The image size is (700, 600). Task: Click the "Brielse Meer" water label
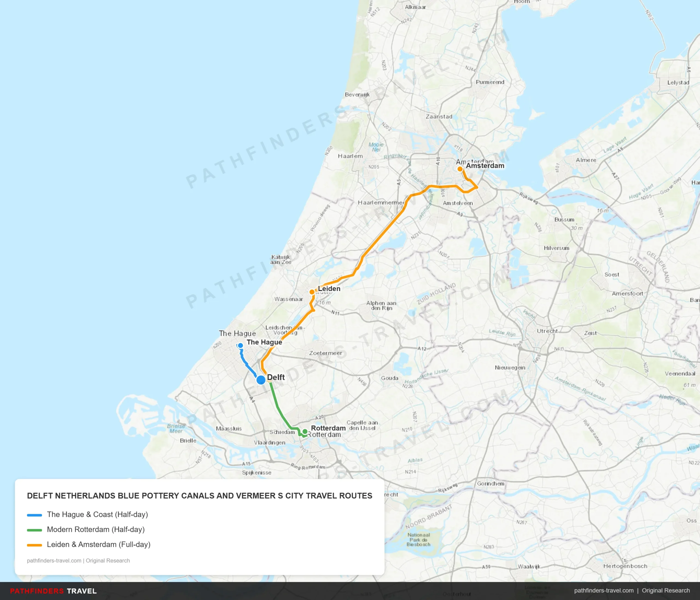(x=176, y=428)
